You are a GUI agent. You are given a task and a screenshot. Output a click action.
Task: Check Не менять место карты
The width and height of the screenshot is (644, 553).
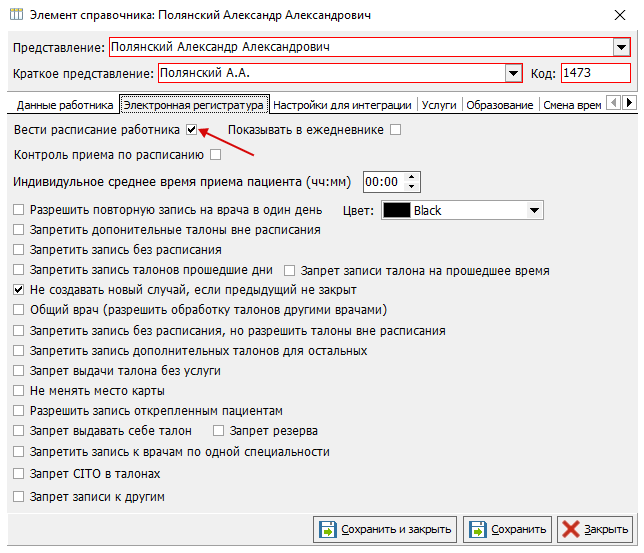[x=18, y=391]
